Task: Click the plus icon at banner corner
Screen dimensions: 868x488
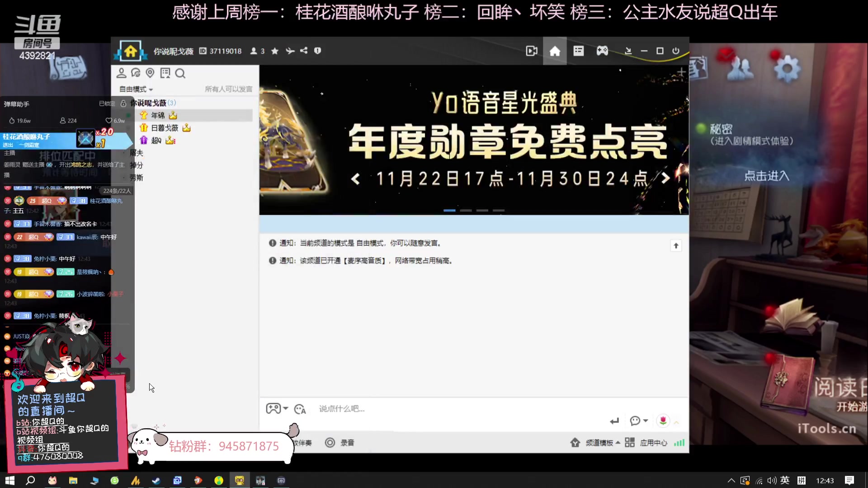Action: pyautogui.click(x=681, y=72)
